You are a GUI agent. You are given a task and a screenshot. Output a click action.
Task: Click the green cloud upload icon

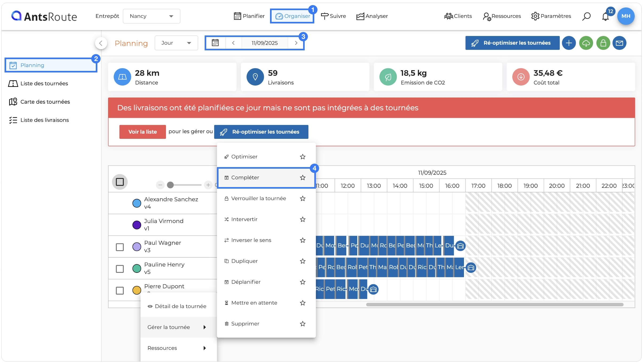586,43
